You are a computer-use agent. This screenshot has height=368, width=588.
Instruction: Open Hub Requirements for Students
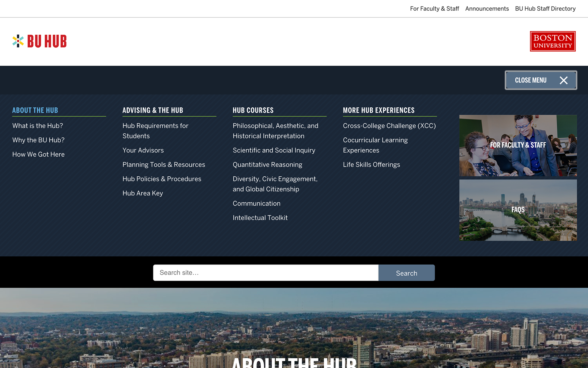[155, 131]
